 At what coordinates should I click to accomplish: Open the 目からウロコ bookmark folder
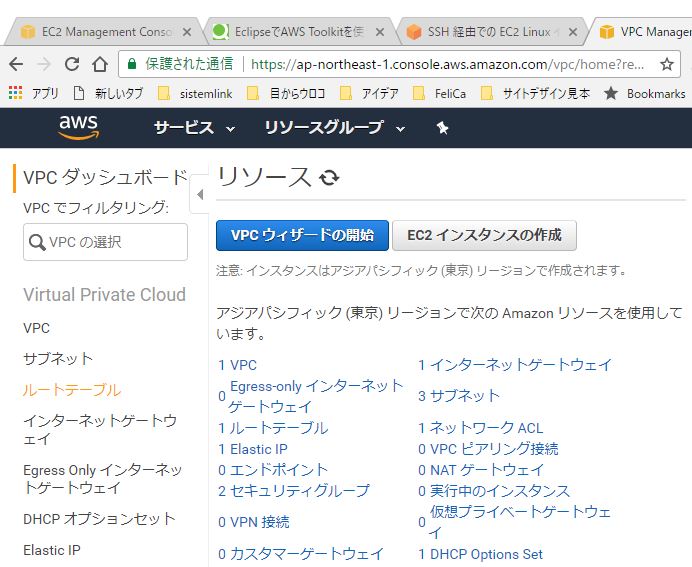pyautogui.click(x=286, y=93)
